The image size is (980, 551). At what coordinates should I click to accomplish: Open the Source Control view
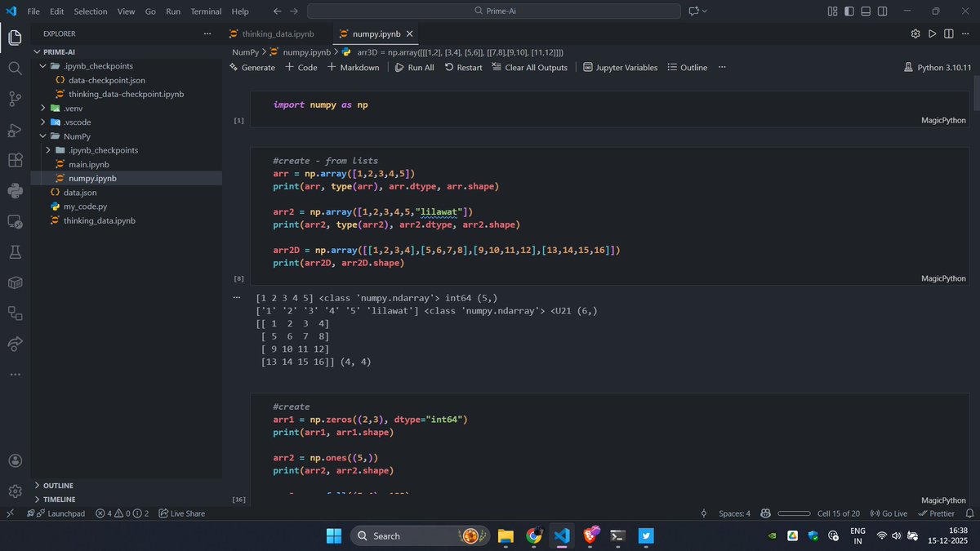(15, 99)
